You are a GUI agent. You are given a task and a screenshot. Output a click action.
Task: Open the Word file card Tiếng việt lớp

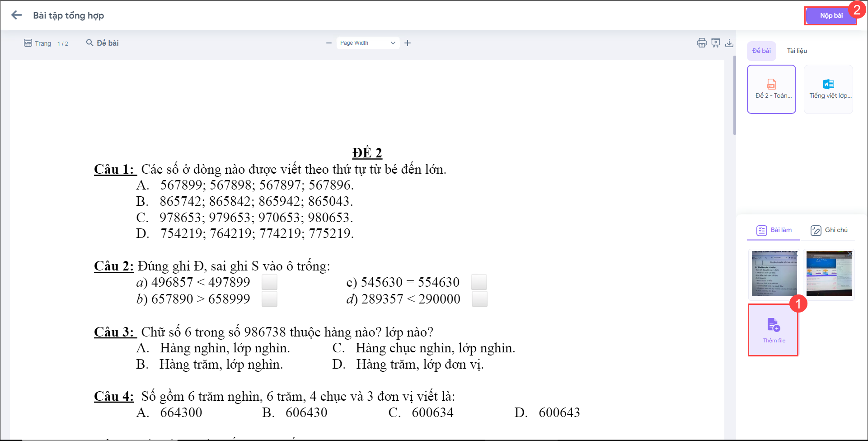828,89
